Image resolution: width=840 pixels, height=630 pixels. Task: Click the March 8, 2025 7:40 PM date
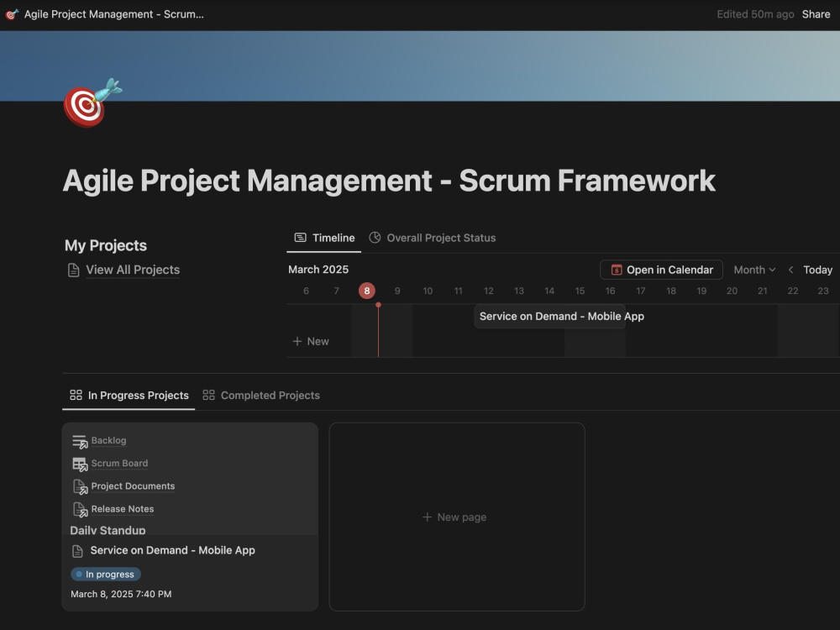121,594
